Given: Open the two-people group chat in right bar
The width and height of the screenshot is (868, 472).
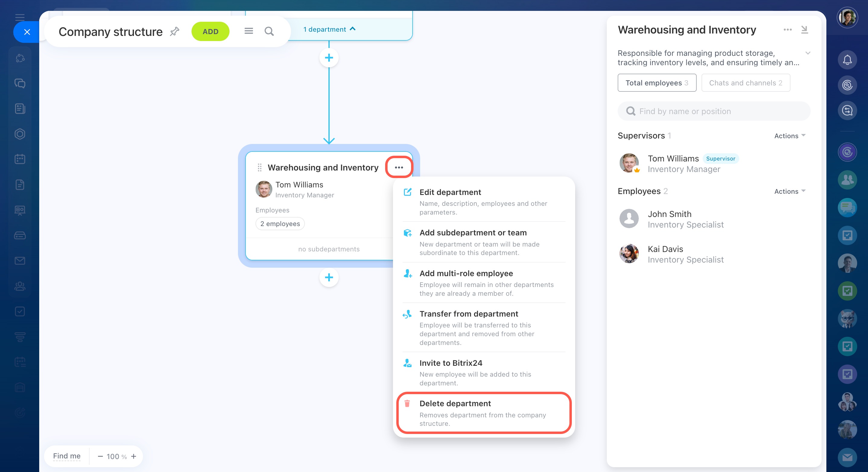Looking at the screenshot, I should tap(847, 179).
